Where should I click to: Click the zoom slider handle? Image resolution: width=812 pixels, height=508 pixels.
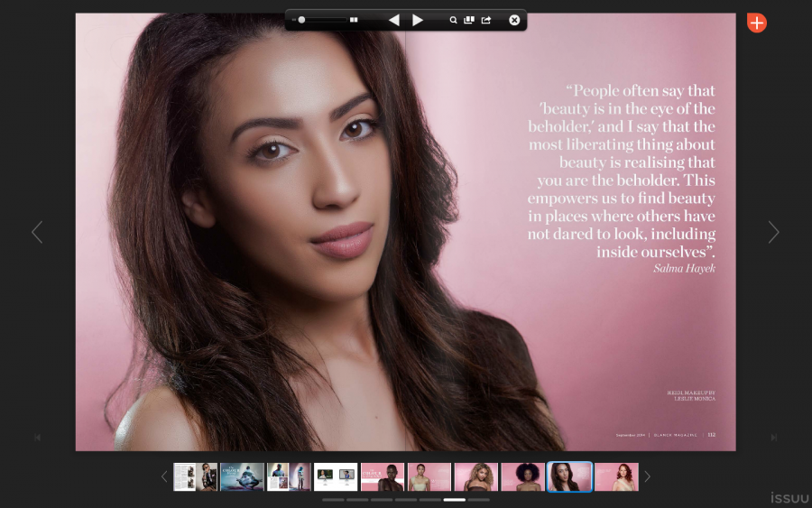pos(302,20)
